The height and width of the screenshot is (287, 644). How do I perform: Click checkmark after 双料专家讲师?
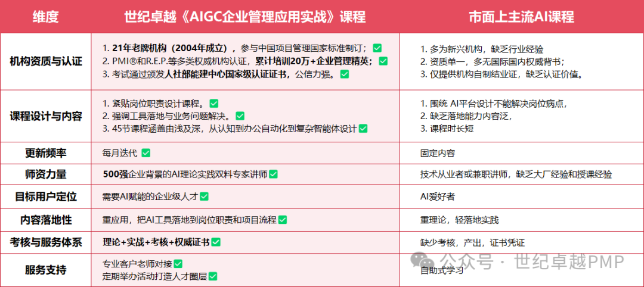(x=273, y=174)
